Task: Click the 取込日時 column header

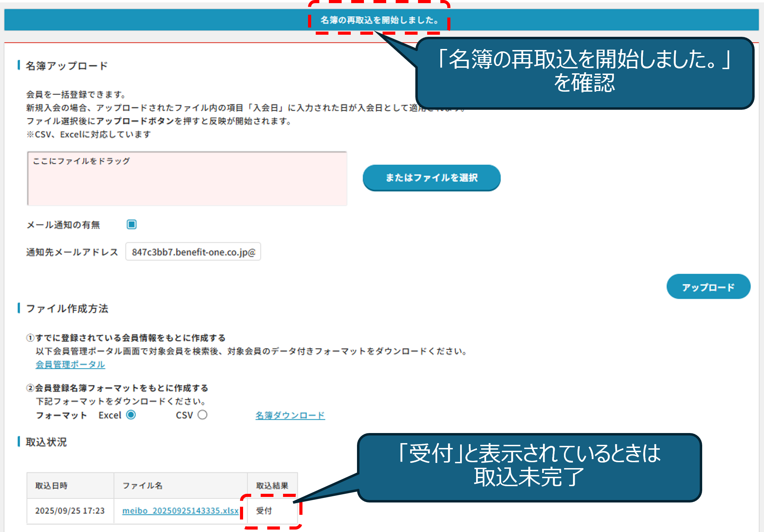Action: pyautogui.click(x=51, y=485)
